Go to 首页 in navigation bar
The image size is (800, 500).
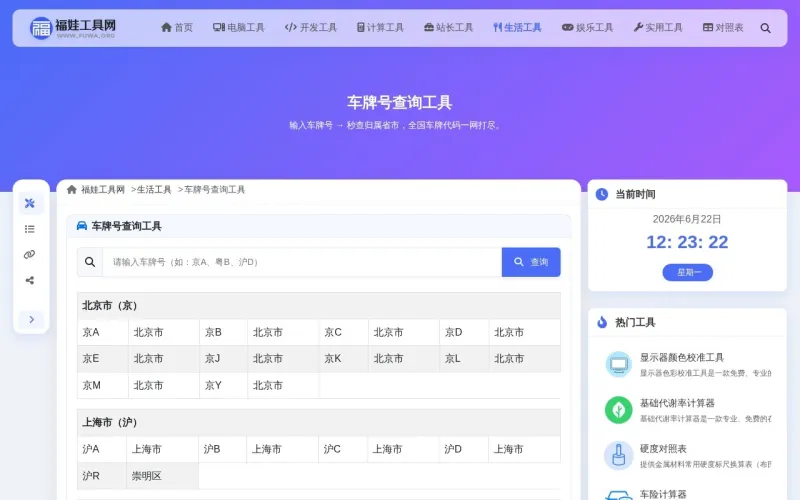point(177,28)
